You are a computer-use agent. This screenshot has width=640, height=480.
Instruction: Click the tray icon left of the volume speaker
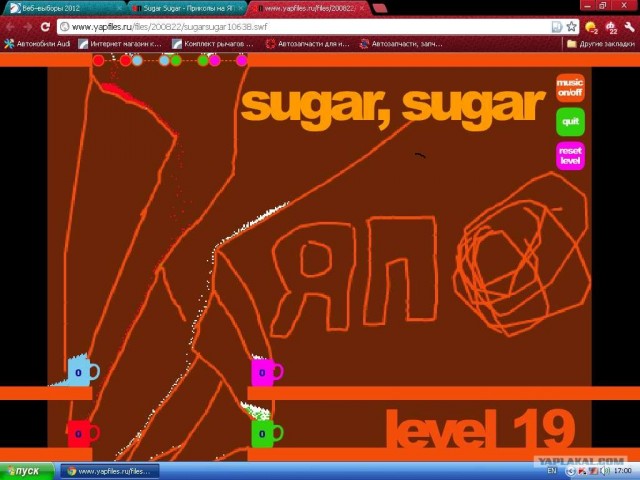(594, 471)
